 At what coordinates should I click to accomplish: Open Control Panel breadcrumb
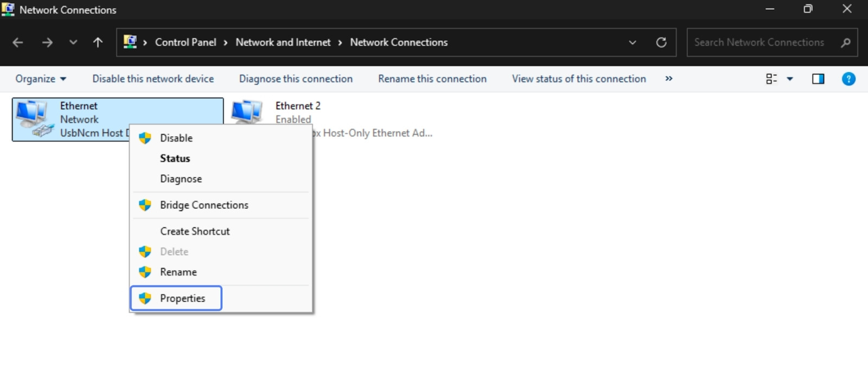point(186,42)
